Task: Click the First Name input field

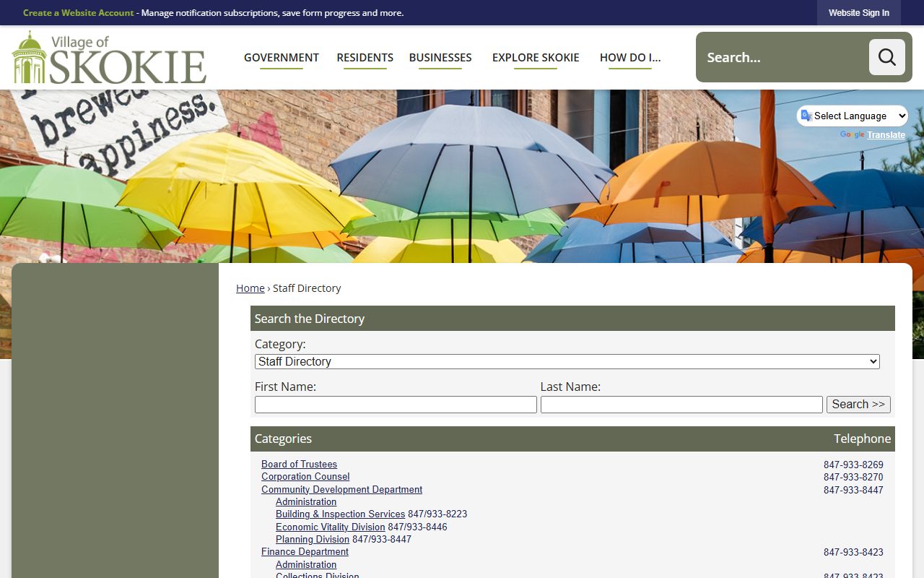Action: (x=396, y=405)
